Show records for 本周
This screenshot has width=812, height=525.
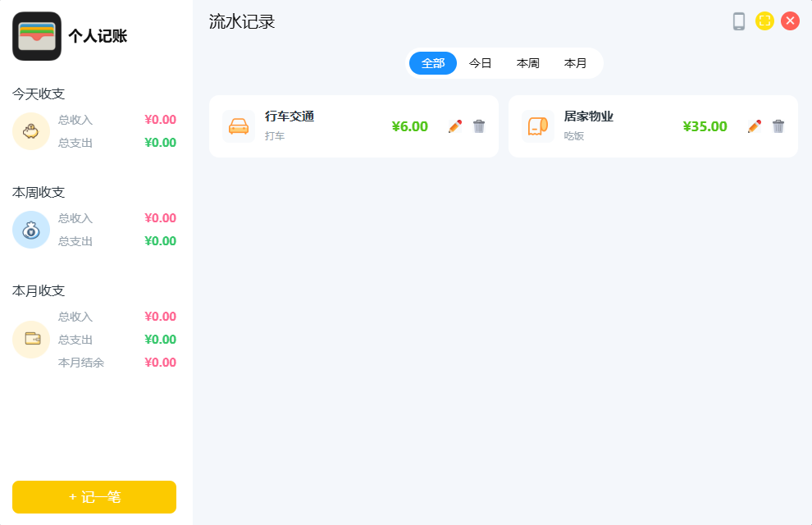(x=528, y=63)
